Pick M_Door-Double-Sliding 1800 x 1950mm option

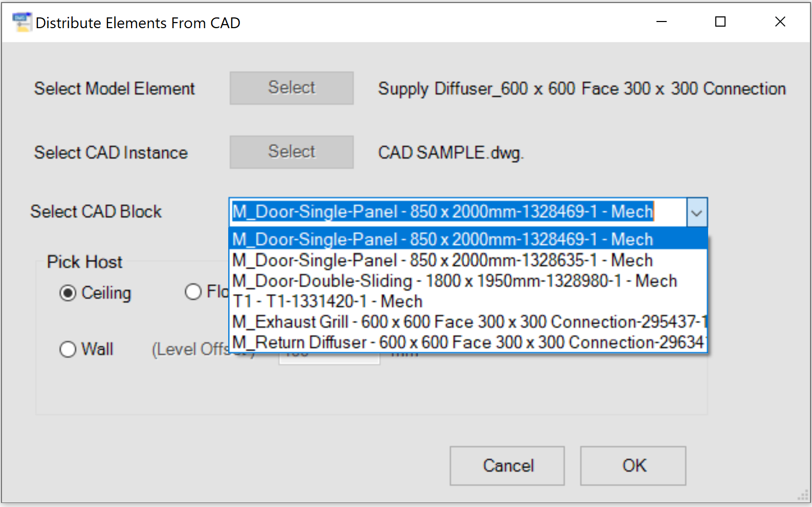coord(468,281)
